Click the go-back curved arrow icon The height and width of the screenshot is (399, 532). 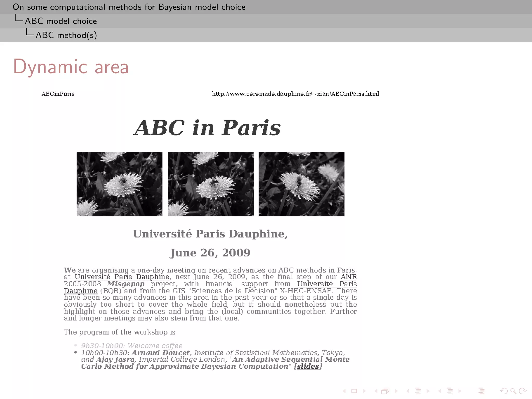(503, 391)
